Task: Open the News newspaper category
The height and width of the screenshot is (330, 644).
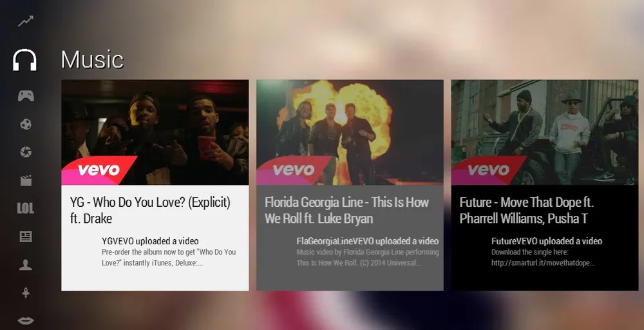Action: click(x=26, y=237)
